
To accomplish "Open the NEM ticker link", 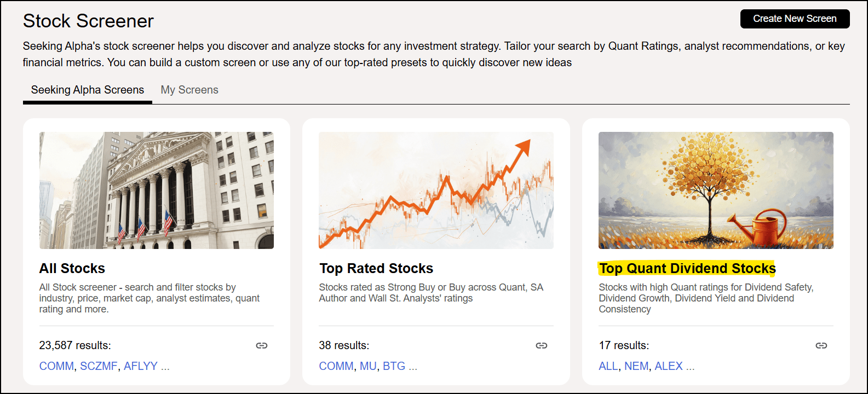I will pos(636,366).
